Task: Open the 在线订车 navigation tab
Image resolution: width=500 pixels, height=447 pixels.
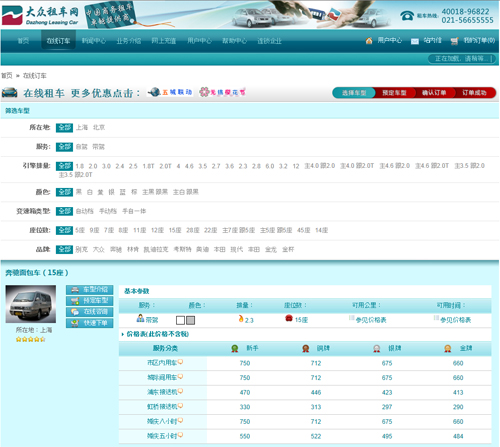Action: click(x=58, y=41)
